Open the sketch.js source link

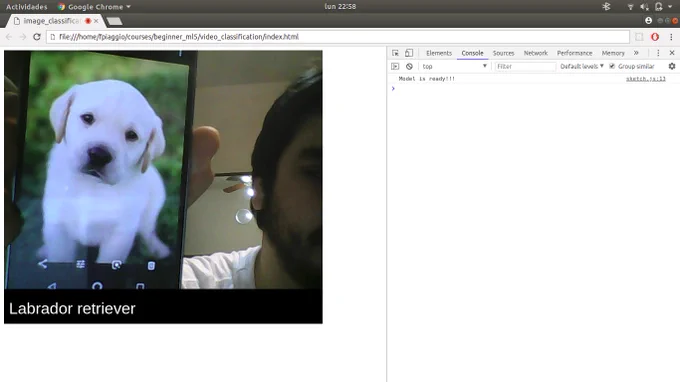[645, 79]
